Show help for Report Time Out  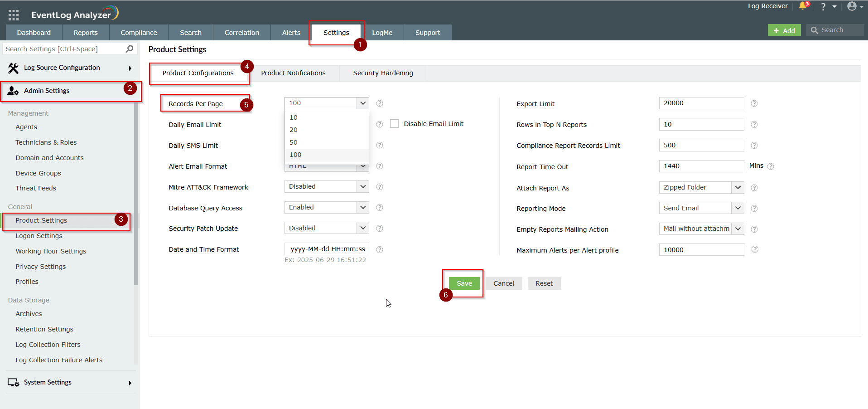[x=771, y=166]
